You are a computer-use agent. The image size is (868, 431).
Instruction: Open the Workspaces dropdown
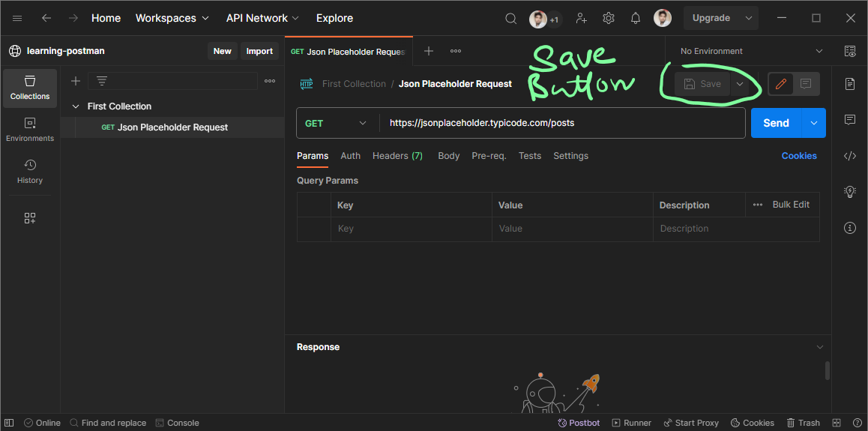click(172, 18)
